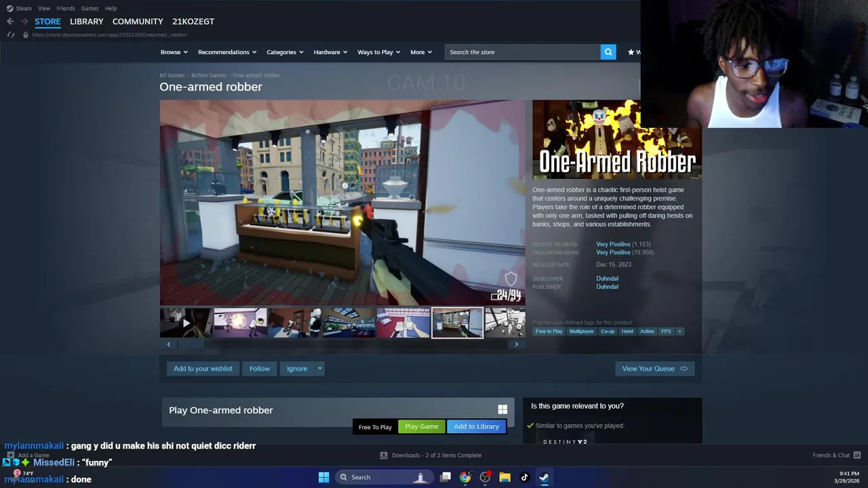
Task: Expand the Ignore options arrow
Action: click(x=320, y=369)
